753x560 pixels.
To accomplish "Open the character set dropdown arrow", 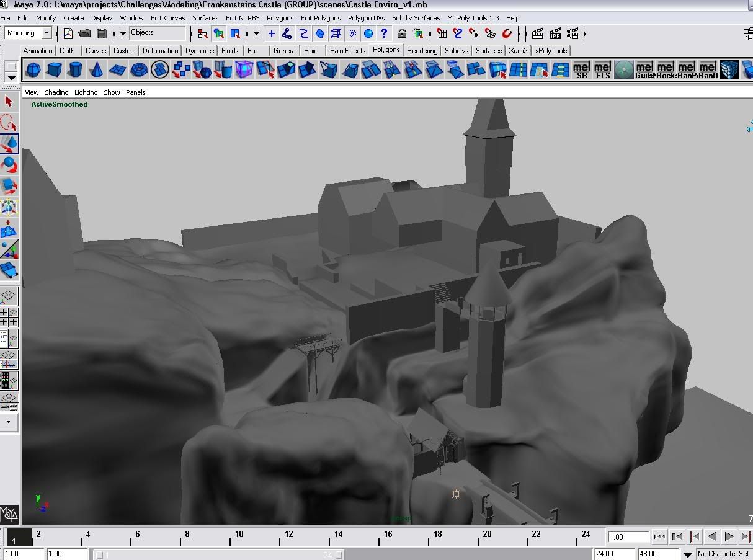I will tap(688, 554).
